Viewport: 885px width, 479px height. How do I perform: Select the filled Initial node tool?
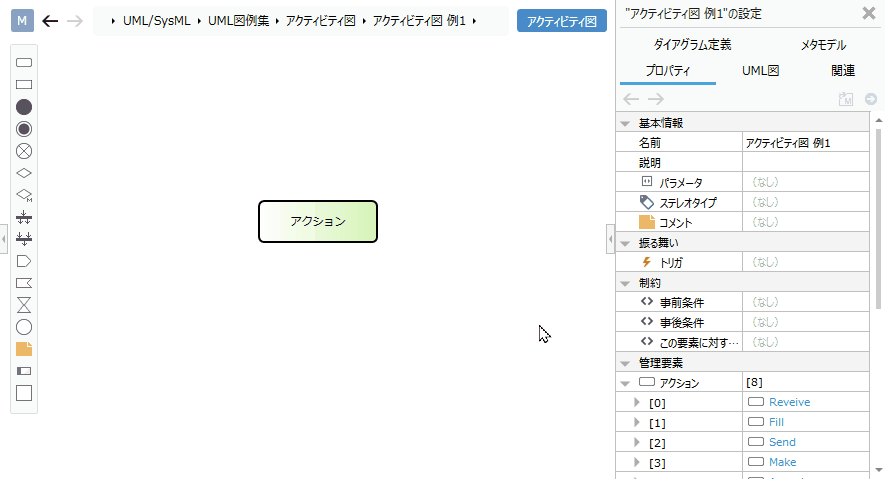(x=24, y=107)
